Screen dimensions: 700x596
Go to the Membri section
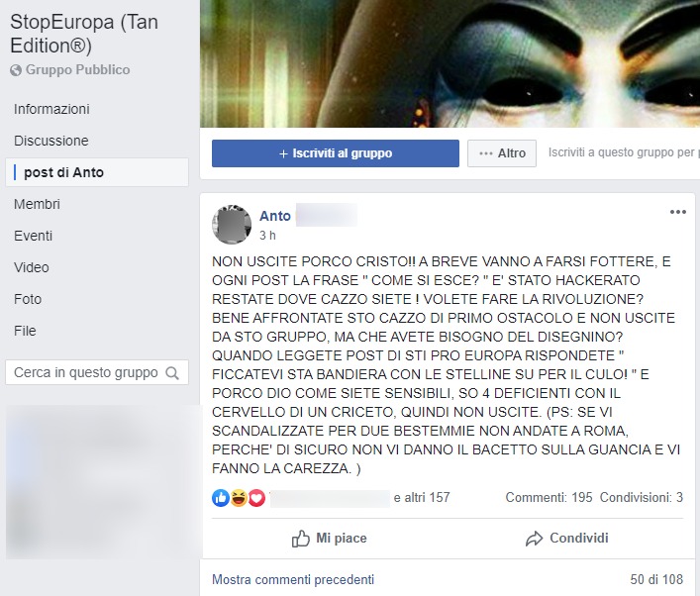[x=37, y=204]
